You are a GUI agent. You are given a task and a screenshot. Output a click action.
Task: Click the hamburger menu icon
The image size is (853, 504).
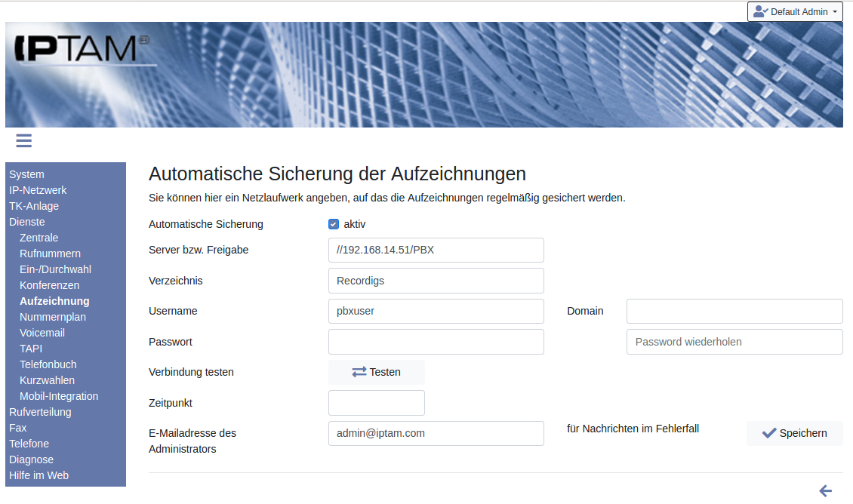pos(23,140)
